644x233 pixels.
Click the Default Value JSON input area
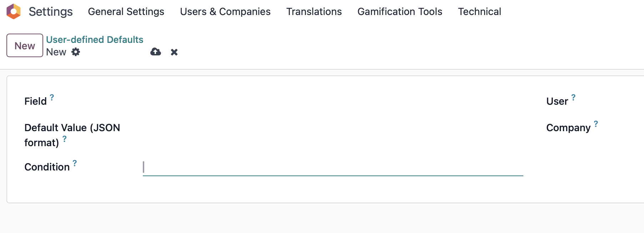333,128
